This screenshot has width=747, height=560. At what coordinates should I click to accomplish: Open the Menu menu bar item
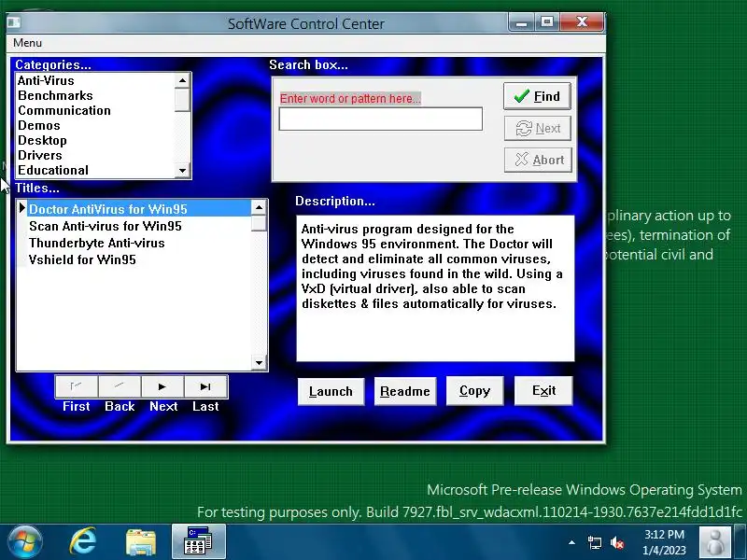click(x=27, y=43)
